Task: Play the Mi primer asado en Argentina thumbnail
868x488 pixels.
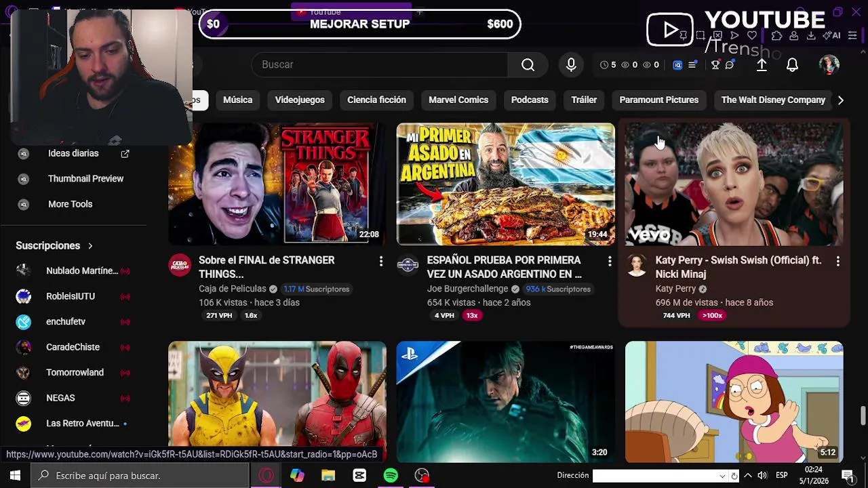Action: point(505,184)
